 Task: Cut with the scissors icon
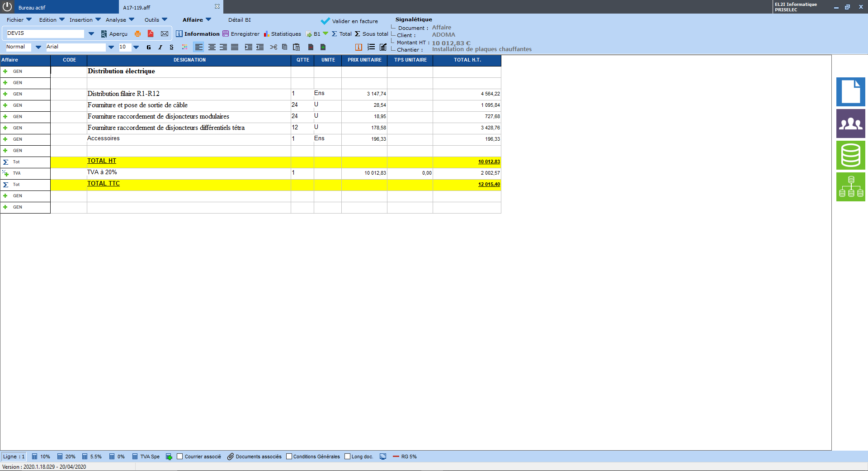(274, 47)
